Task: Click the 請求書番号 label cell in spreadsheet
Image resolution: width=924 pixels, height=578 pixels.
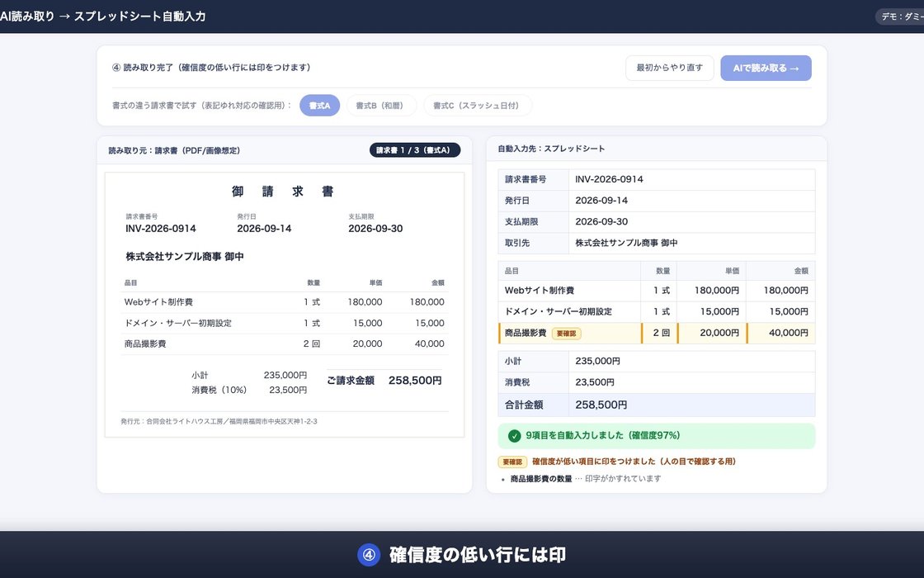Action: [533, 179]
